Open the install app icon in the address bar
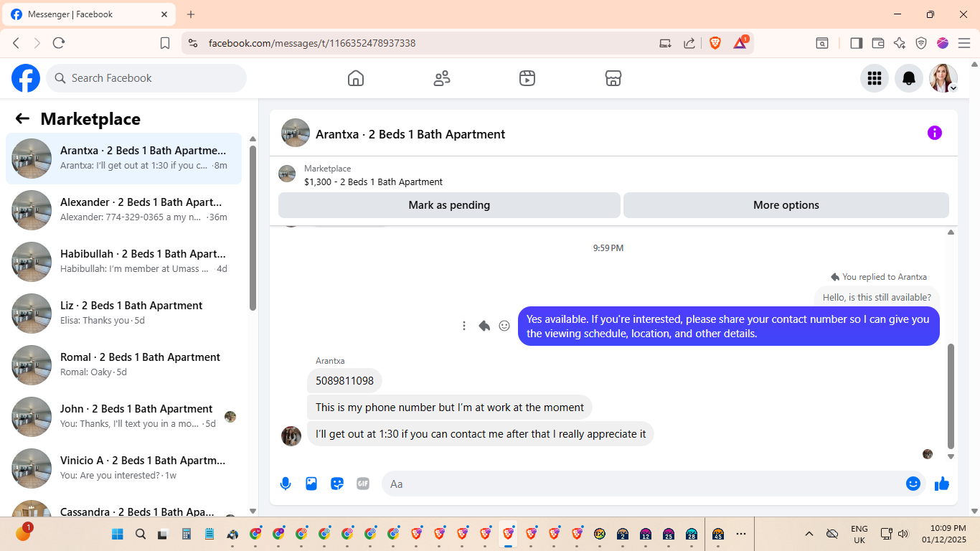This screenshot has width=980, height=551. [x=665, y=43]
